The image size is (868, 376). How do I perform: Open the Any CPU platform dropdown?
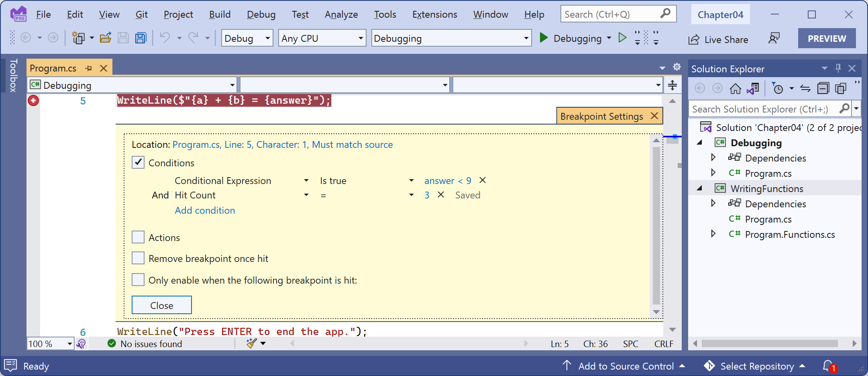click(x=322, y=38)
